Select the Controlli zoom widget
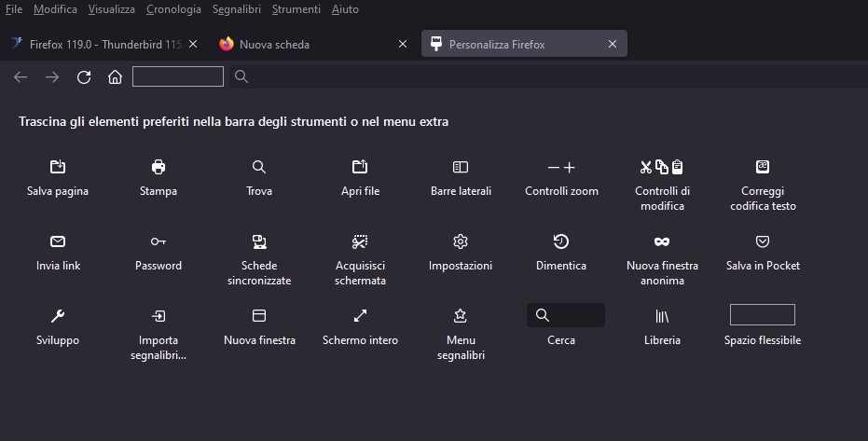Screen dimensions: 868x441 pos(561,167)
